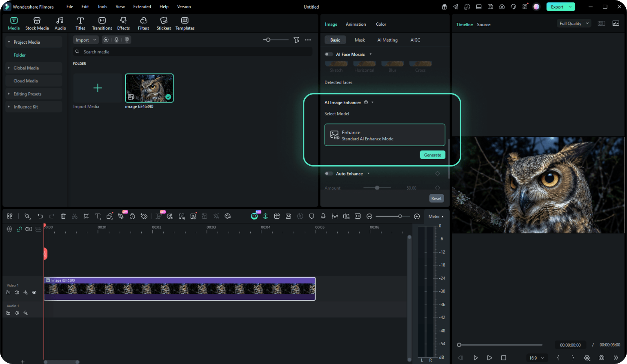The width and height of the screenshot is (627, 364).
Task: Switch to the Animation tab
Action: [x=356, y=24]
